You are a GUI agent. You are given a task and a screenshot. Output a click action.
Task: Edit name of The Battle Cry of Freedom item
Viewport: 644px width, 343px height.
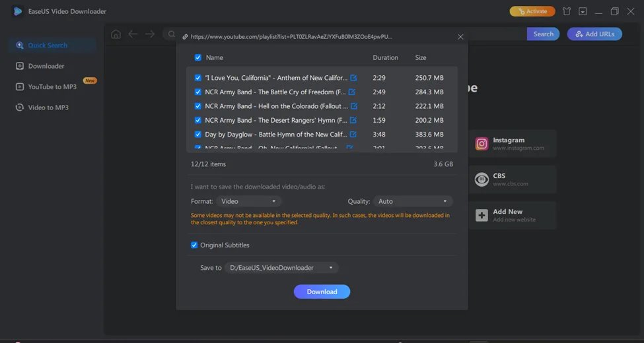(351, 92)
